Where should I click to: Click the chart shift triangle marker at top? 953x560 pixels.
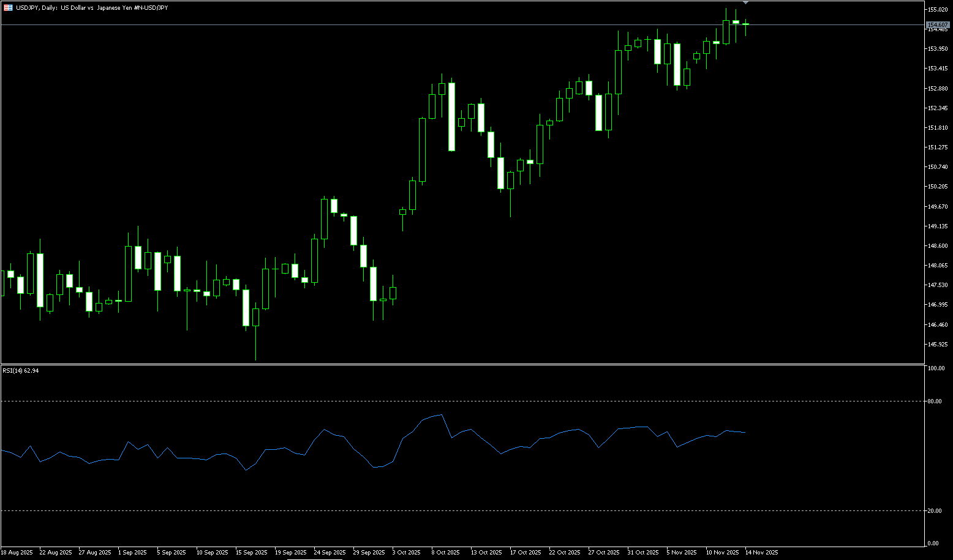pos(745,3)
